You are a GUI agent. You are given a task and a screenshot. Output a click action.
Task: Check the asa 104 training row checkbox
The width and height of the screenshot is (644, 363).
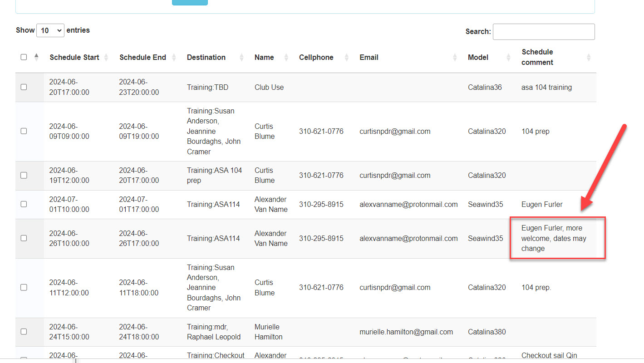click(24, 87)
